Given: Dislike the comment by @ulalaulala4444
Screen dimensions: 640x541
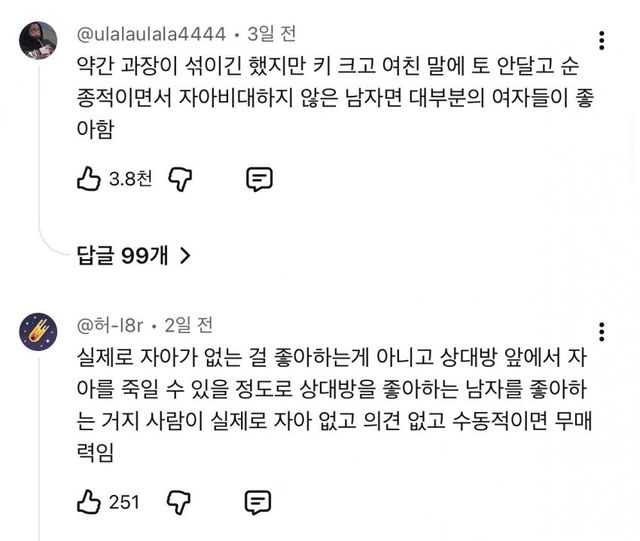Looking at the screenshot, I should coord(179,179).
